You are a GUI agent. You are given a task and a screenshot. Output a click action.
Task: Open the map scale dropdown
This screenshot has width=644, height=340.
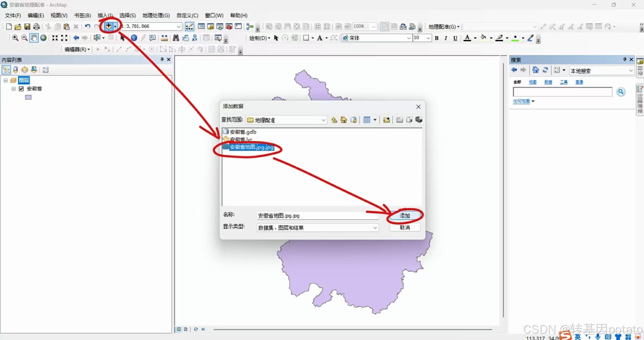tap(178, 26)
